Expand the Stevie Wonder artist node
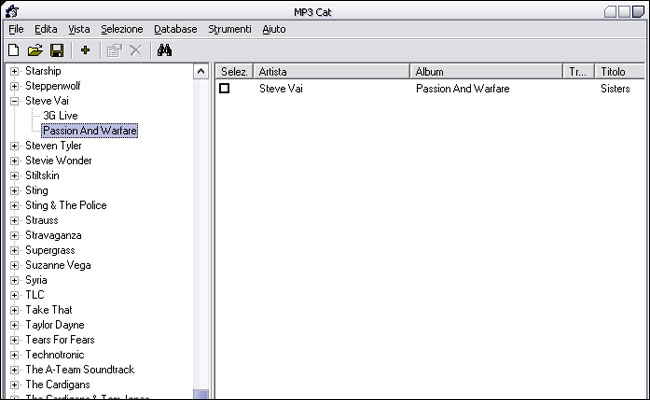This screenshot has width=650, height=400. point(14,161)
